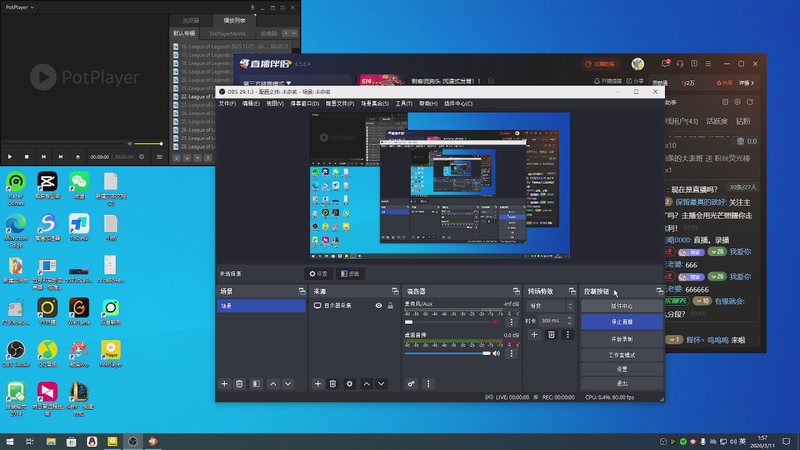The image size is (800, 450).
Task: Toggle PotPlayer volume mute speaker
Action: (x=130, y=144)
